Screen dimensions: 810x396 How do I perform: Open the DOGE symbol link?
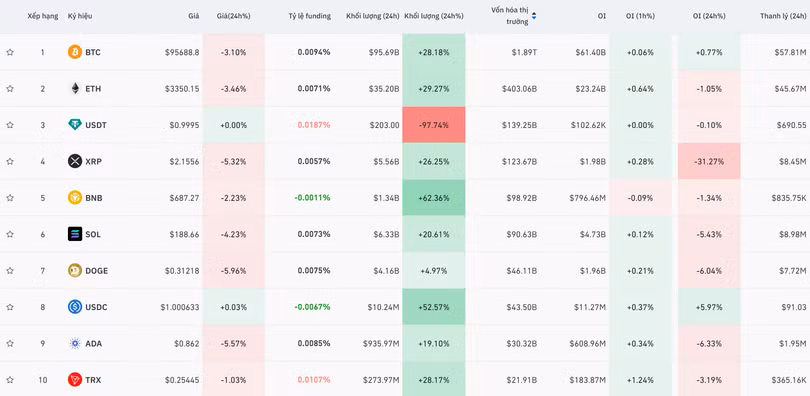click(x=97, y=271)
